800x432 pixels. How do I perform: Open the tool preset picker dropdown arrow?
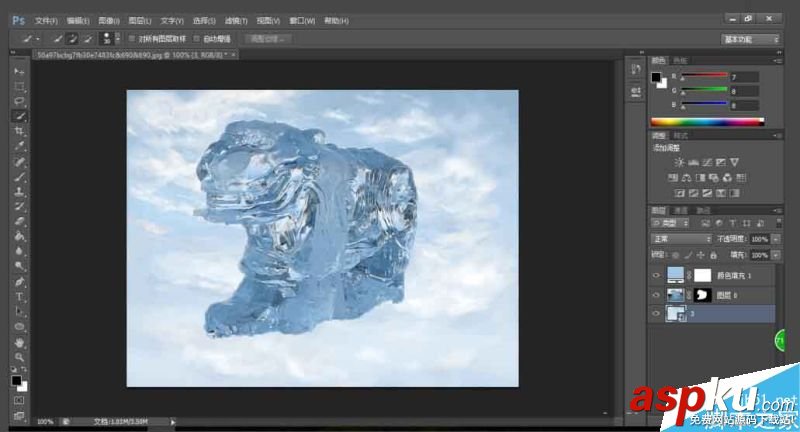click(x=38, y=39)
